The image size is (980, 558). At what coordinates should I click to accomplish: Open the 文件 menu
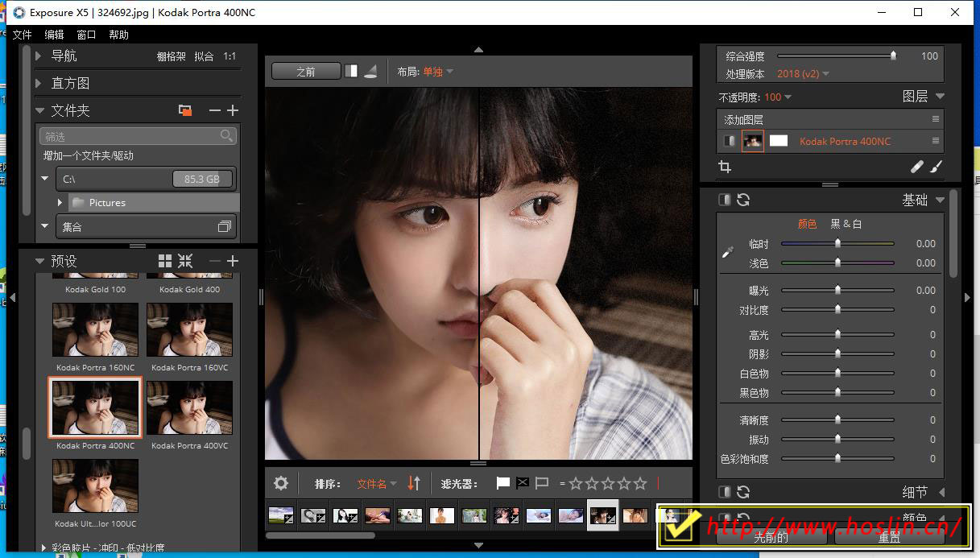[x=23, y=35]
